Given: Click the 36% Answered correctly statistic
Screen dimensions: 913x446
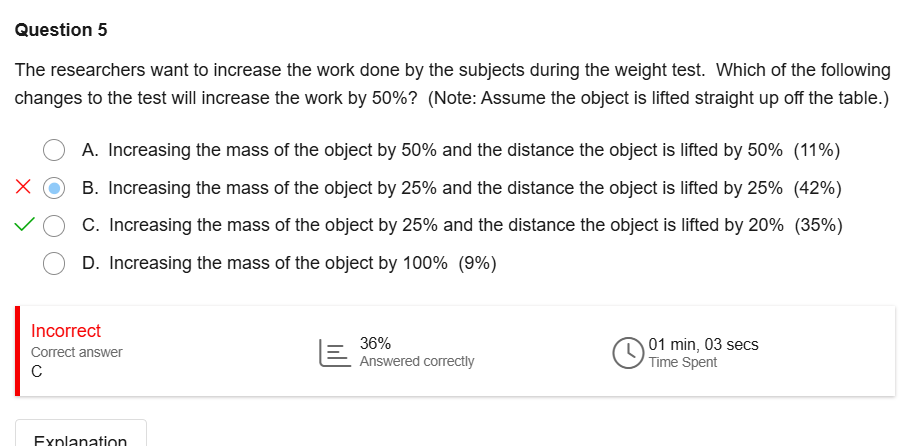Looking at the screenshot, I should pyautogui.click(x=415, y=352).
